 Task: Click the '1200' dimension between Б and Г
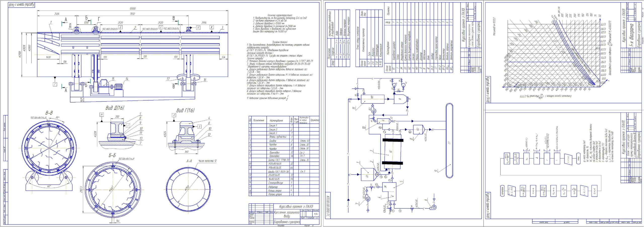86,22
